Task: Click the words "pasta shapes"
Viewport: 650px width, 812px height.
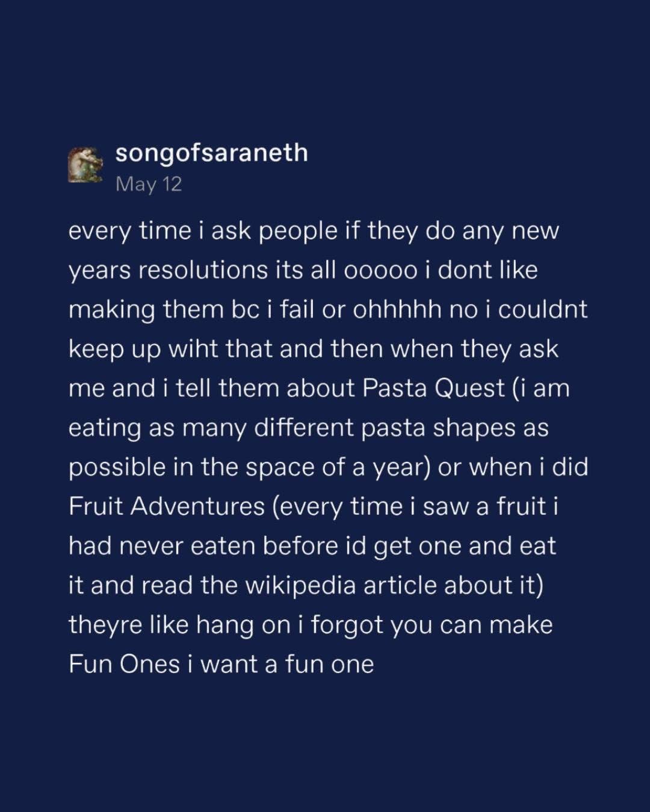Action: [x=430, y=428]
